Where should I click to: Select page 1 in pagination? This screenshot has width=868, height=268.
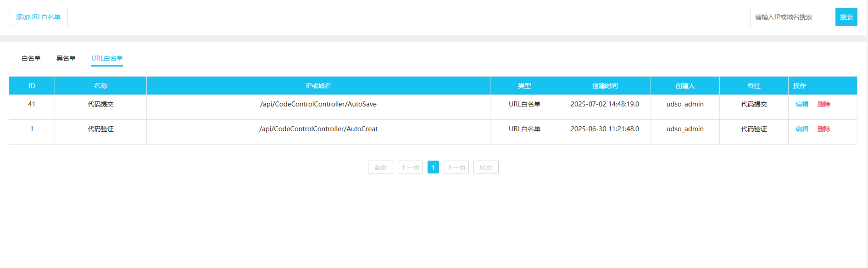pos(433,167)
